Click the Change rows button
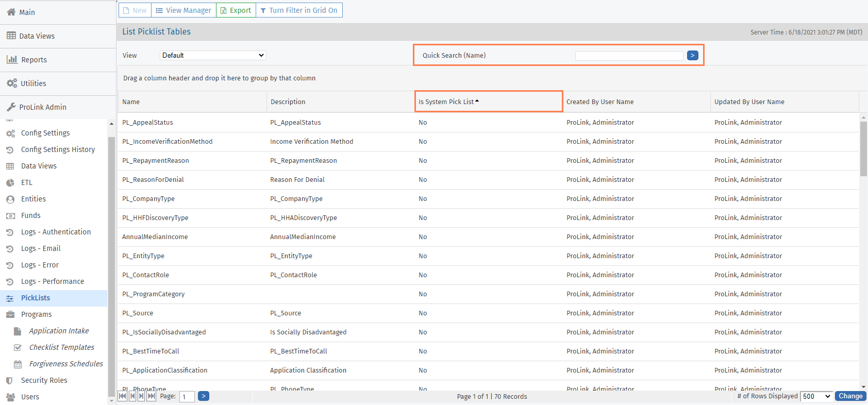 point(850,396)
